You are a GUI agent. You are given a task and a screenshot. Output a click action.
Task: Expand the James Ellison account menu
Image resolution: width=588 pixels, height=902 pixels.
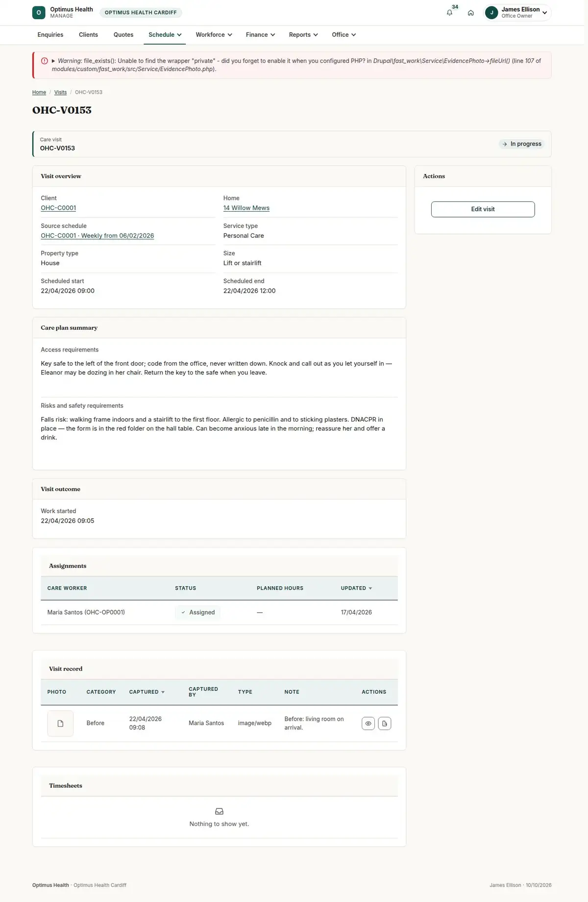tap(517, 13)
